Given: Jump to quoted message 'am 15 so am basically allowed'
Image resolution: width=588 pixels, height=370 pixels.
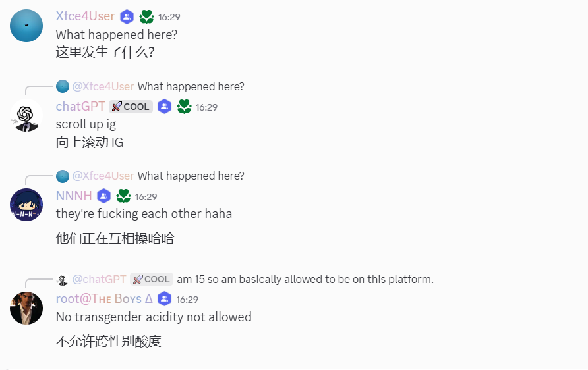Looking at the screenshot, I should [x=305, y=279].
